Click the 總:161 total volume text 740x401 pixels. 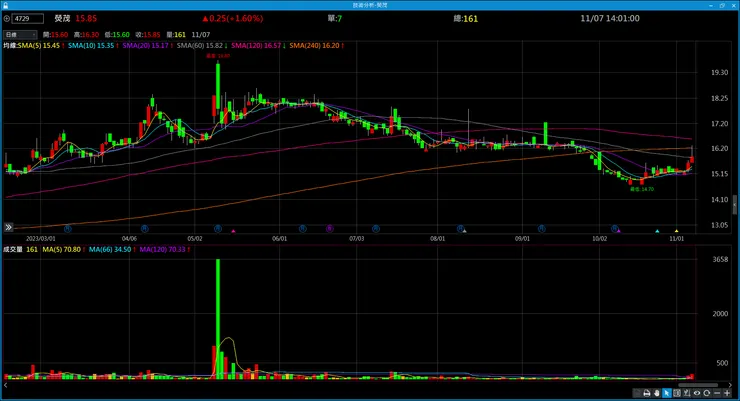(466, 19)
